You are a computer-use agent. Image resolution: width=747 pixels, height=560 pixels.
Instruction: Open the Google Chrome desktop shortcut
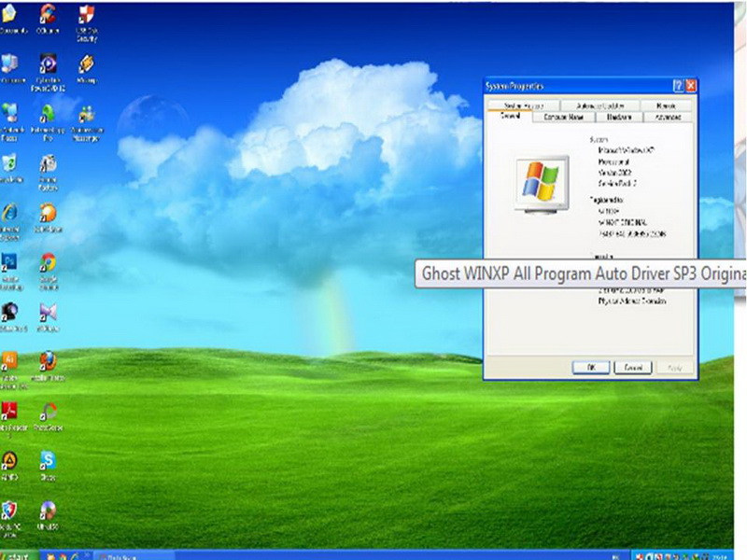coord(48,263)
